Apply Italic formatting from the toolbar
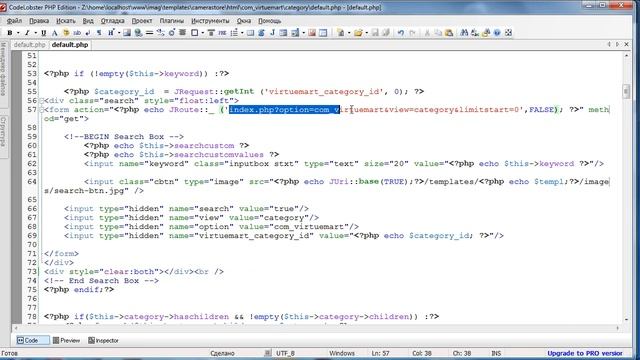 click(x=27, y=33)
